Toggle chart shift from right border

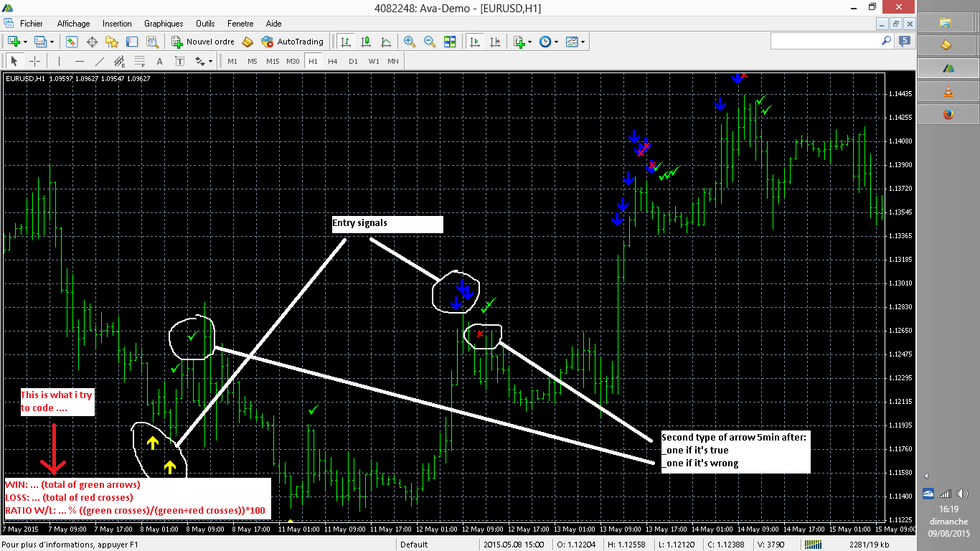click(x=495, y=42)
